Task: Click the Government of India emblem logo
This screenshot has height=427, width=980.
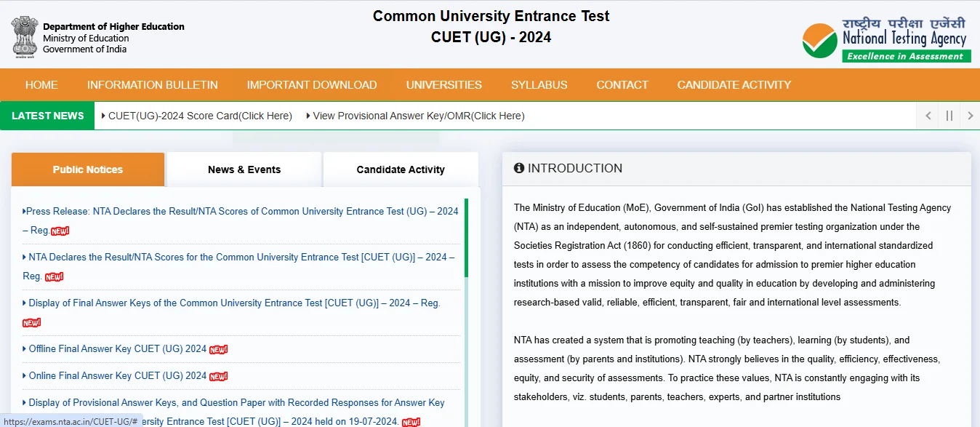Action: click(24, 37)
